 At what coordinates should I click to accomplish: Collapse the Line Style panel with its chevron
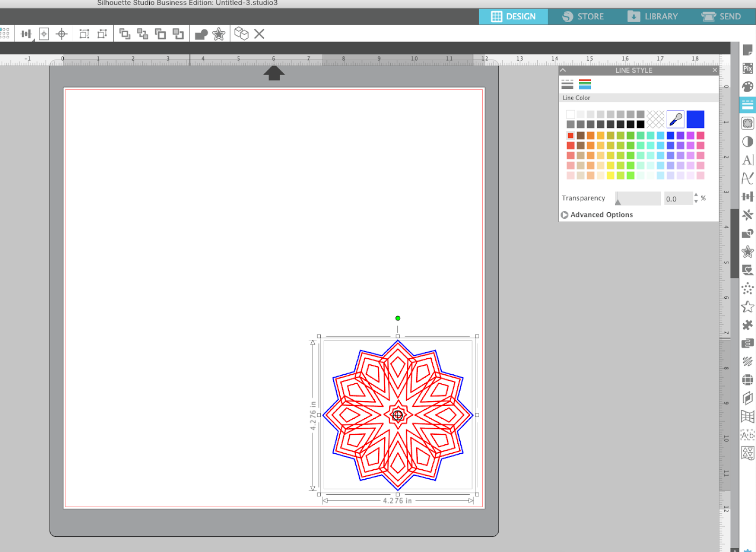pos(563,70)
